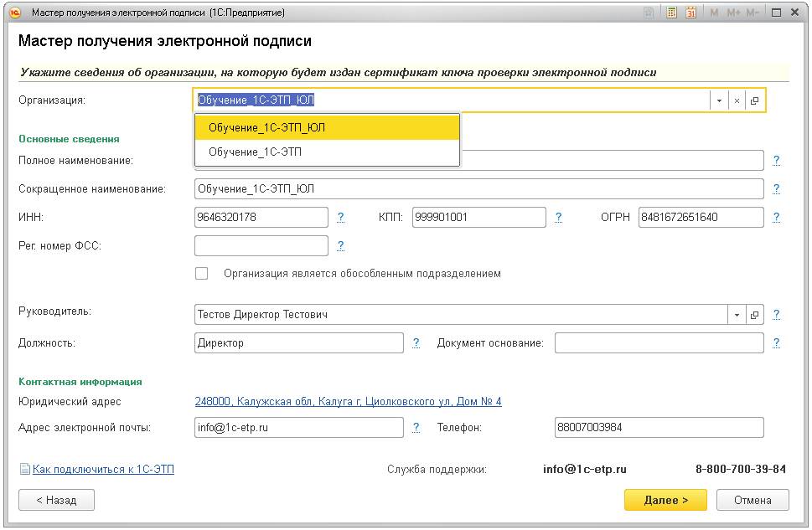Open the calendar icon in the title bar

coord(691,13)
